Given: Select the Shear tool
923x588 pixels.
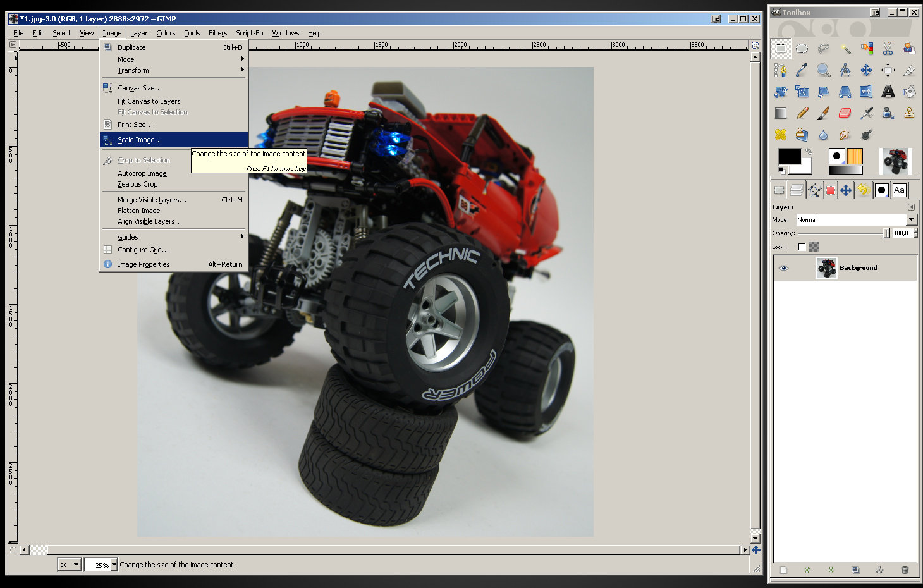Looking at the screenshot, I should (x=824, y=92).
